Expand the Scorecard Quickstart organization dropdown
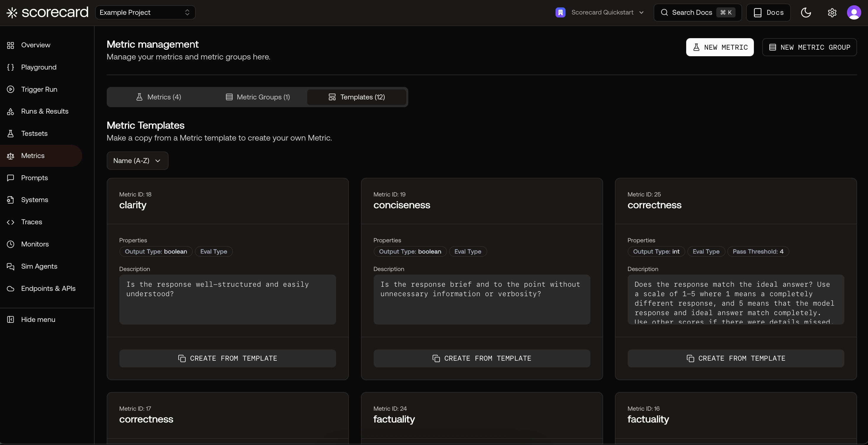Screen dimensions: 868x445 point(600,12)
